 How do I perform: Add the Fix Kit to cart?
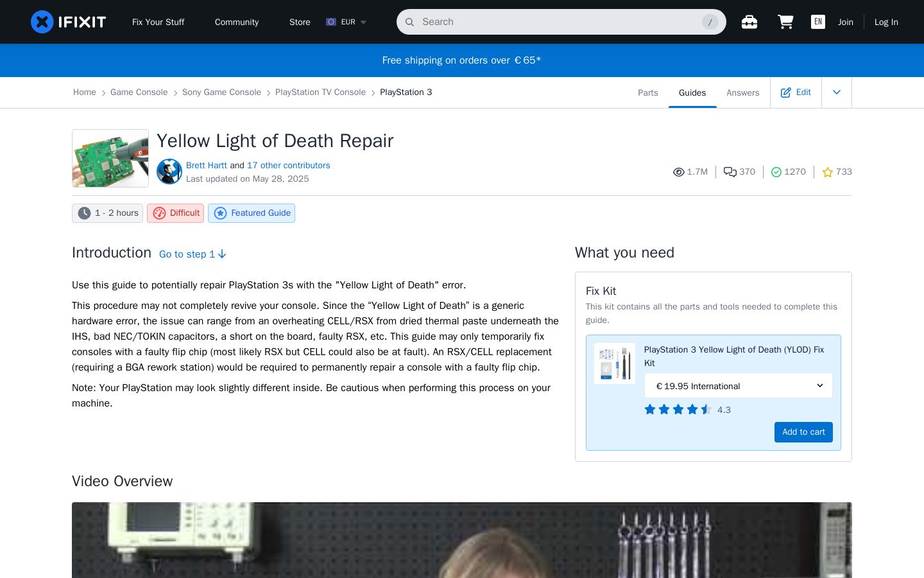coord(803,432)
